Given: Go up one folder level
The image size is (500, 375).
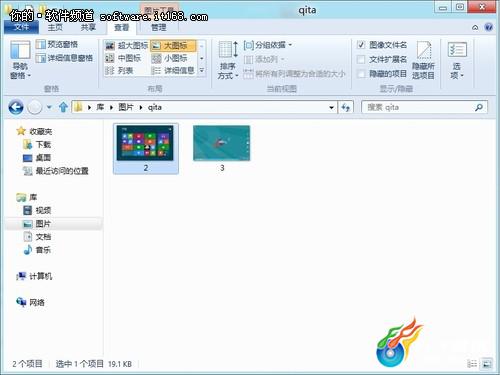Looking at the screenshot, I should click(63, 107).
